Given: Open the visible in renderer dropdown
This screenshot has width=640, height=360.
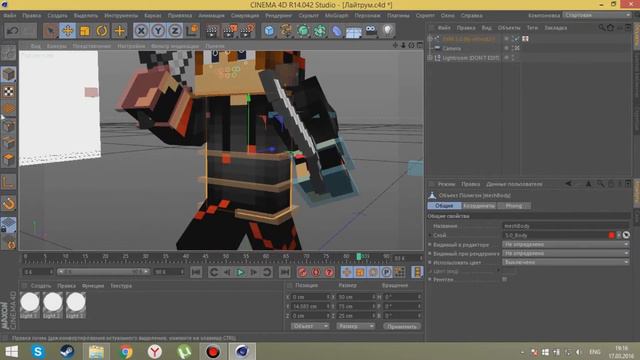Looking at the screenshot, I should tap(566, 253).
